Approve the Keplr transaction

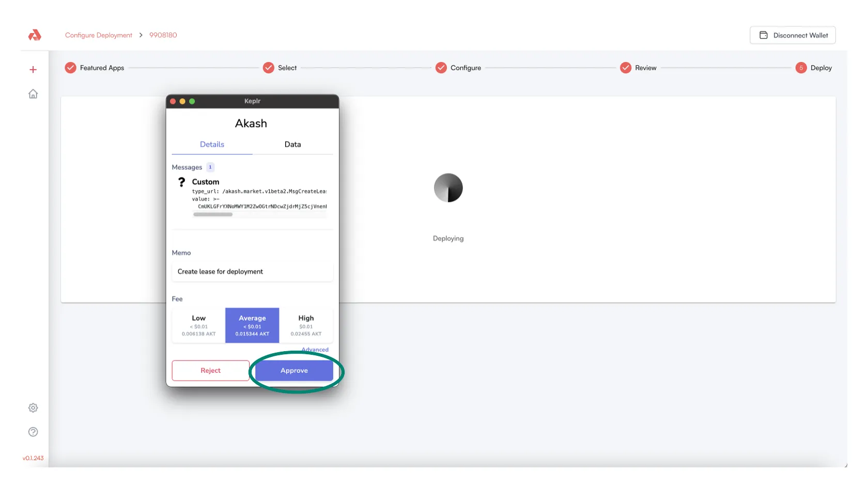(294, 371)
